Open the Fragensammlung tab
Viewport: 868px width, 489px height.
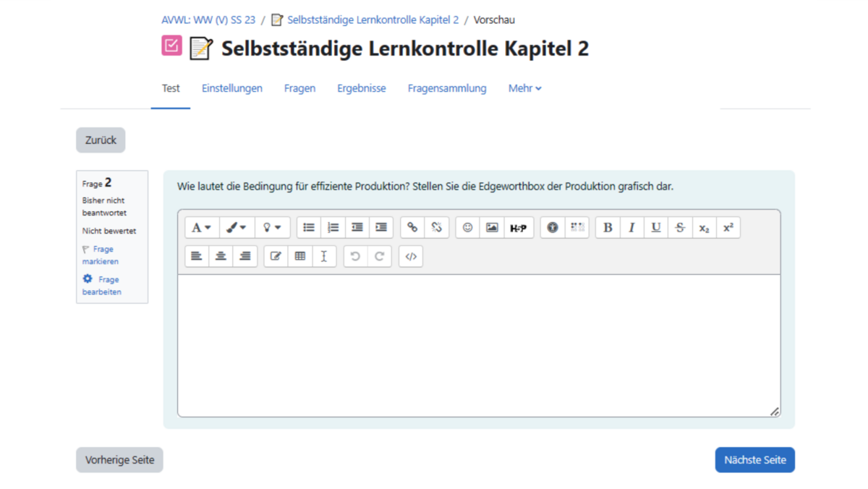[447, 88]
